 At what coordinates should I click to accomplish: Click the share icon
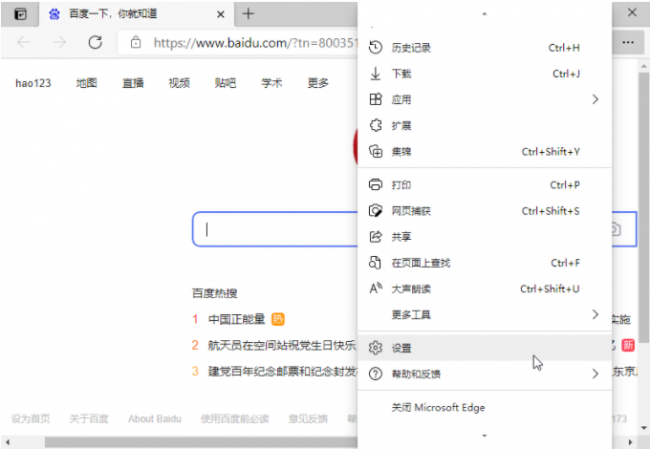point(375,237)
